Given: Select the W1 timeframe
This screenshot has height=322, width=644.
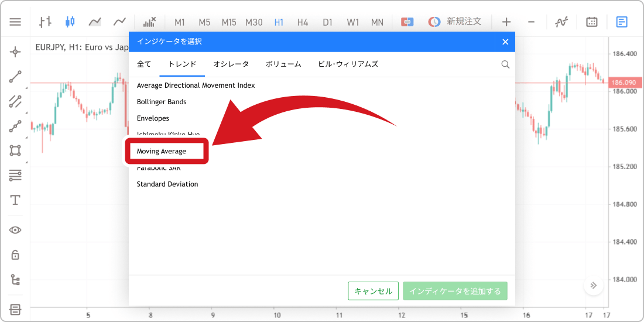Looking at the screenshot, I should point(352,22).
